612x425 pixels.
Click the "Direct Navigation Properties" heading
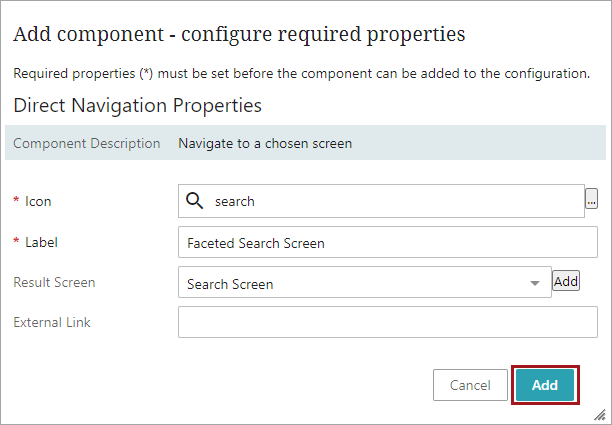click(x=137, y=105)
